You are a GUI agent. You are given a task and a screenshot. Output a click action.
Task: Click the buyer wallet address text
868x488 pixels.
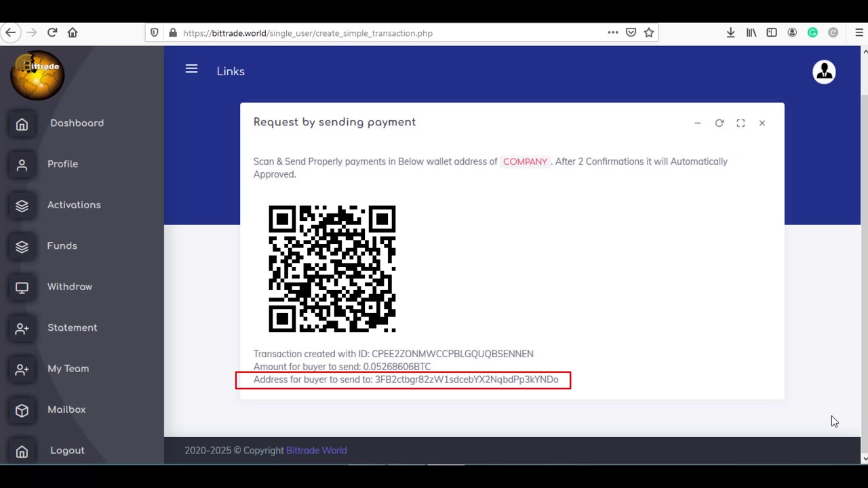coord(467,380)
